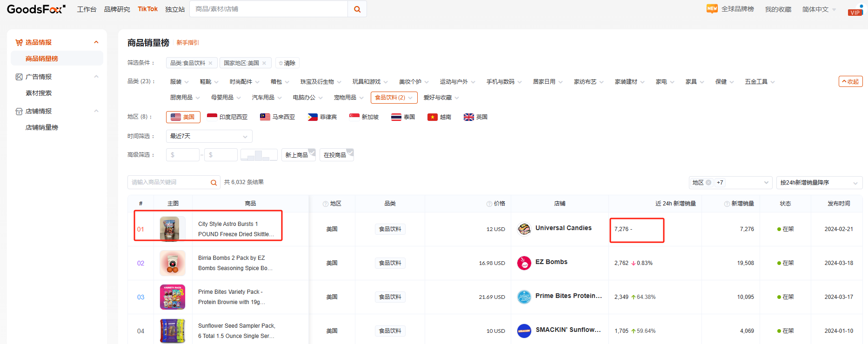Open the 工作台 nav item
This screenshot has height=344, width=868.
tap(87, 9)
